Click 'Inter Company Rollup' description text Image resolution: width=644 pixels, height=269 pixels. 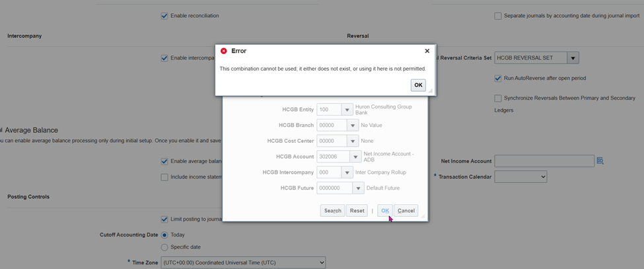(380, 173)
